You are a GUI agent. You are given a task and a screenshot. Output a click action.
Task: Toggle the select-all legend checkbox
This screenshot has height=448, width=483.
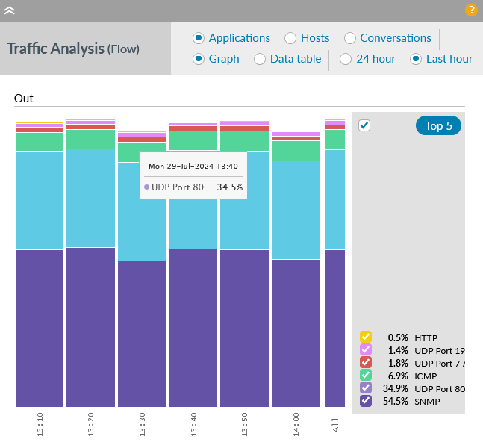pyautogui.click(x=364, y=125)
